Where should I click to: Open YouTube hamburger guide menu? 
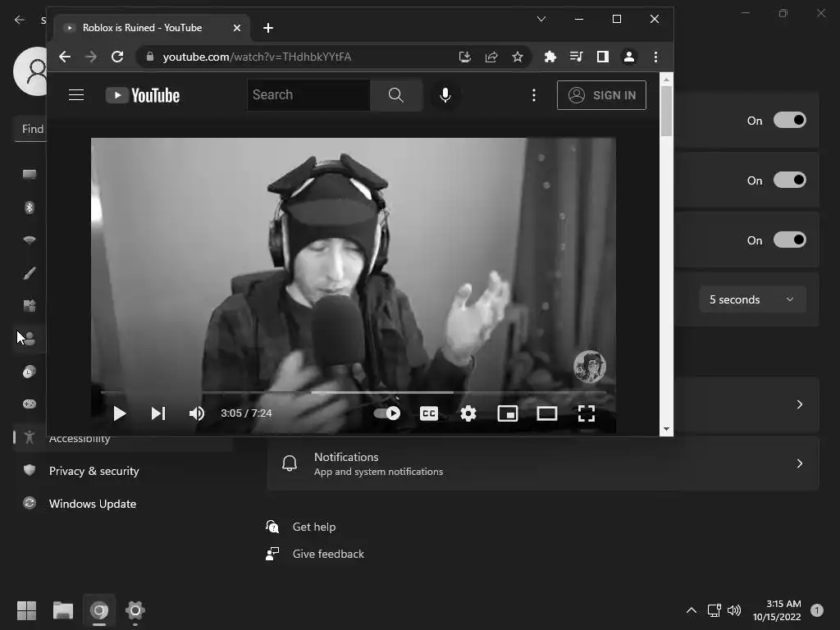tap(76, 95)
